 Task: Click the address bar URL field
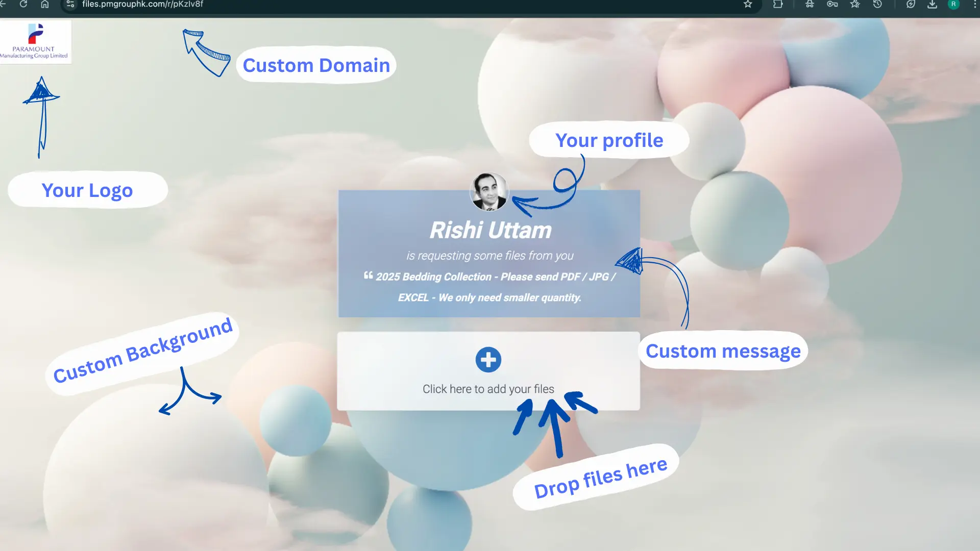[143, 5]
